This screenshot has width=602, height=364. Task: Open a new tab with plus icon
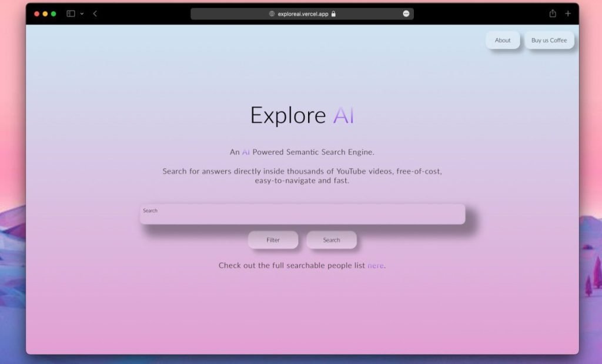[568, 14]
